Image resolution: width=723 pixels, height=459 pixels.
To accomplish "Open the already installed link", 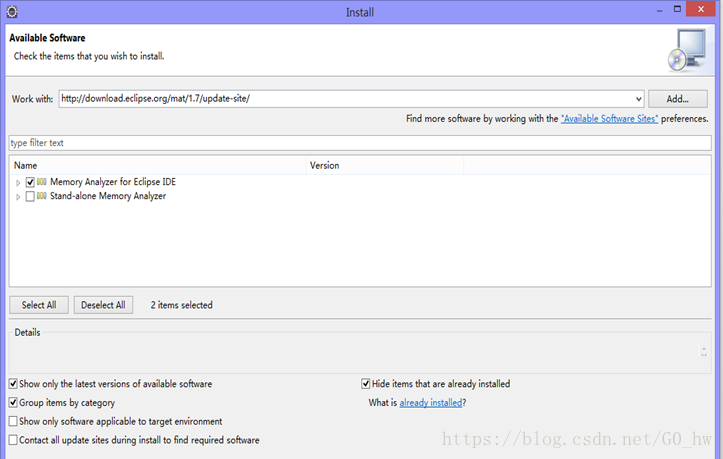I will coord(431,403).
